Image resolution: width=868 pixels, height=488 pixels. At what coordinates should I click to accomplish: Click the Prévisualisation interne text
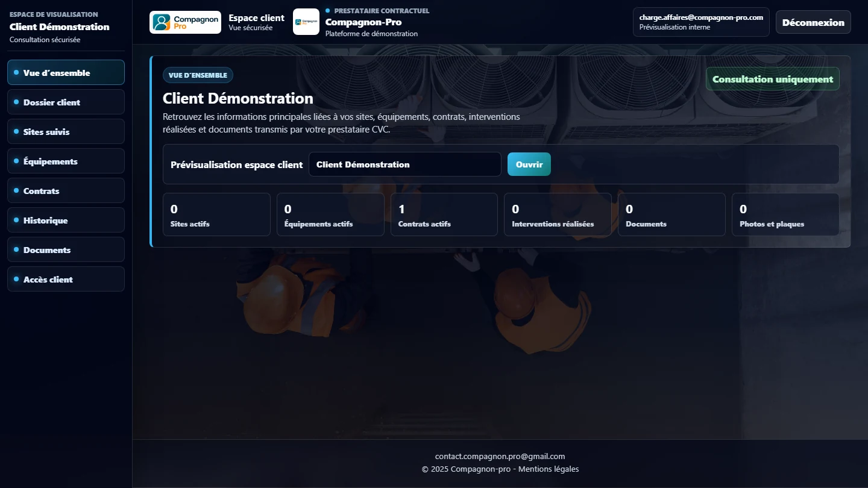[675, 27]
